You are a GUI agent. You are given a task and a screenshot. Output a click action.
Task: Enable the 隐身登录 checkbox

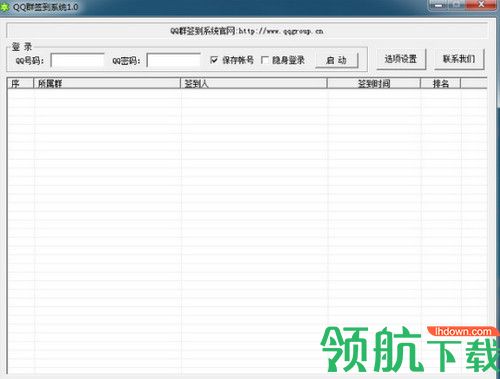pyautogui.click(x=265, y=60)
